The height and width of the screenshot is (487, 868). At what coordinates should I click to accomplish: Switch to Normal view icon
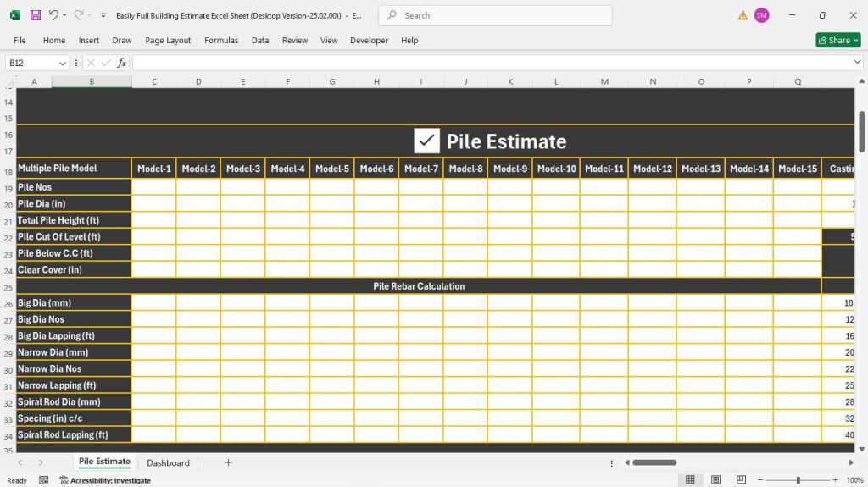tap(690, 480)
